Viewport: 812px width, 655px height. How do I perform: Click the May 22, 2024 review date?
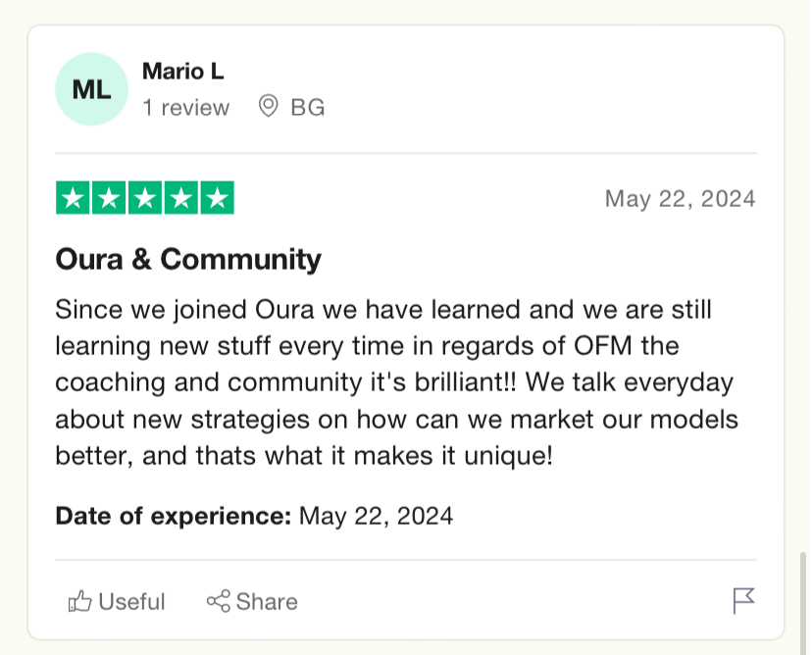680,199
